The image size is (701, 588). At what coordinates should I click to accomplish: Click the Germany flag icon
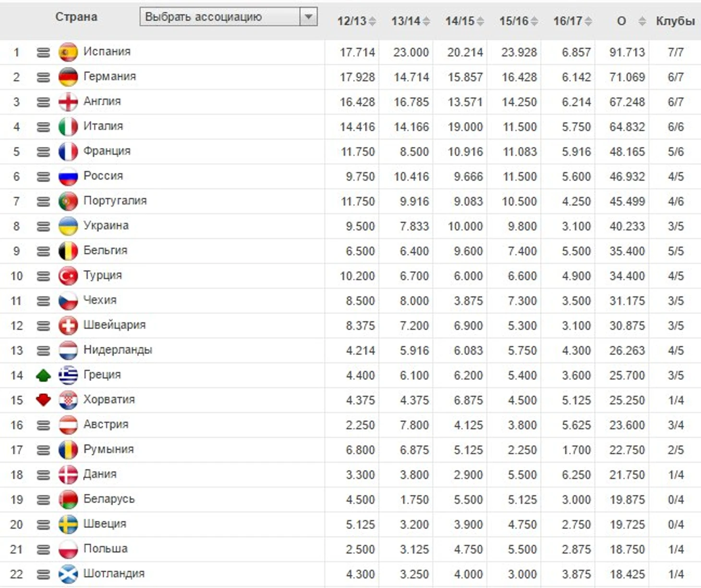pyautogui.click(x=68, y=77)
